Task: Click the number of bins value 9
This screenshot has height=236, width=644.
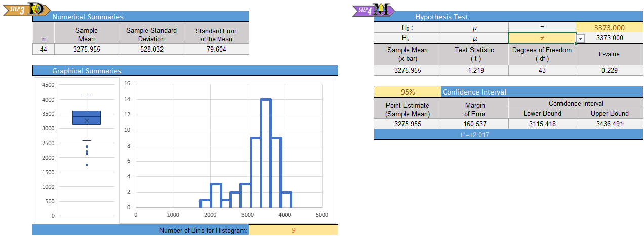Action: click(x=293, y=230)
